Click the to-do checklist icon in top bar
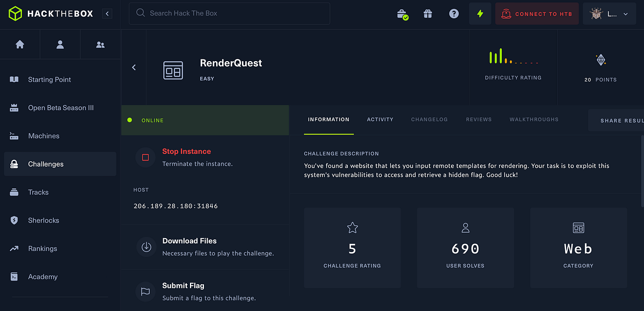644x311 pixels. [x=402, y=13]
